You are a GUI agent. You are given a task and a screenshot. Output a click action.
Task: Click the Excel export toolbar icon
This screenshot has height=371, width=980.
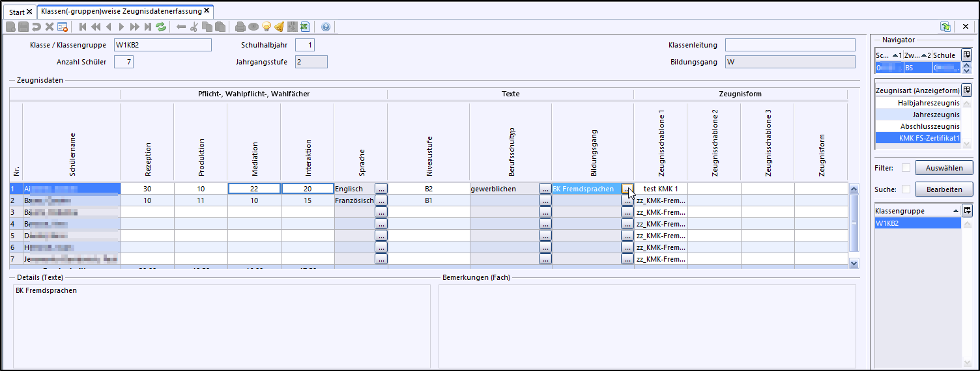[x=304, y=27]
